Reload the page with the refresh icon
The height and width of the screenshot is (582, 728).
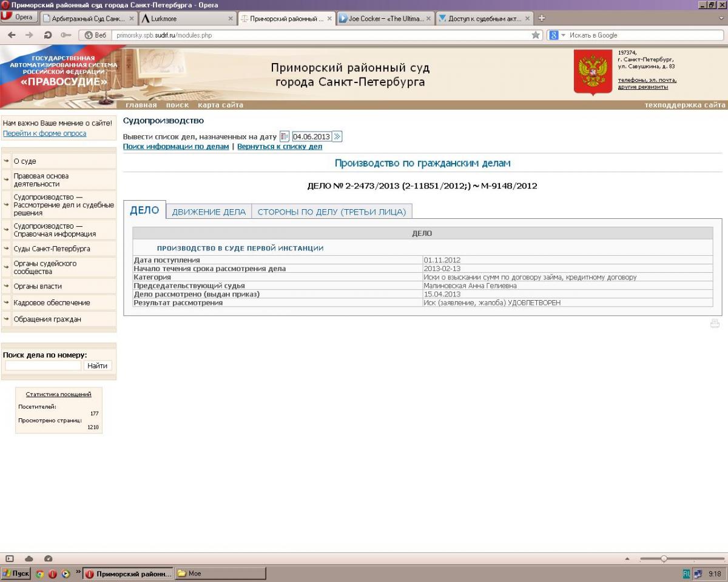click(48, 35)
